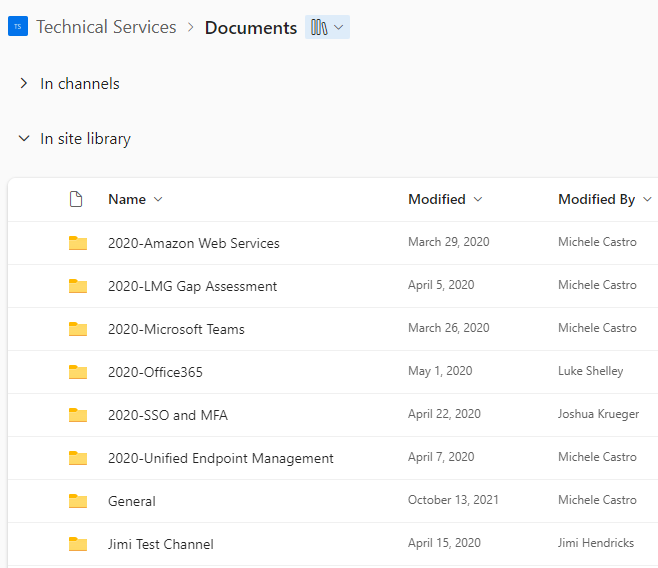Click the April 5, 2020 modified date

(441, 285)
